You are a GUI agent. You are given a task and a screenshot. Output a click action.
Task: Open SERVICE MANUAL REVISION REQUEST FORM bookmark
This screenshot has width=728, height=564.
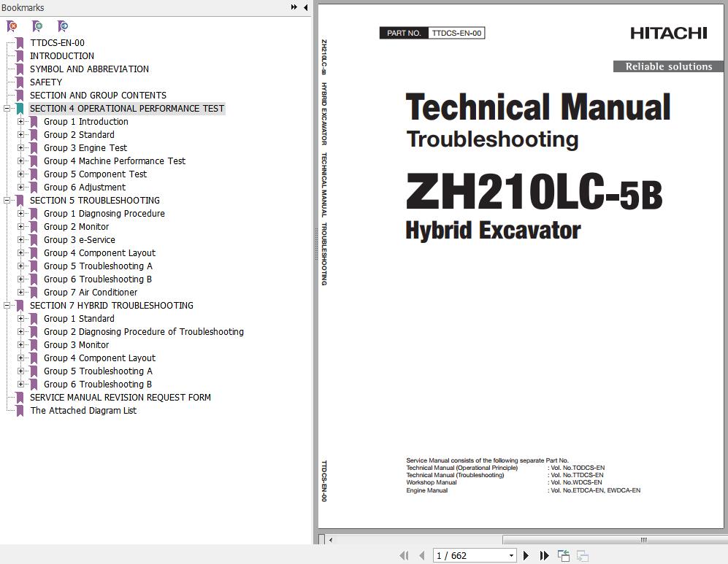click(x=120, y=398)
